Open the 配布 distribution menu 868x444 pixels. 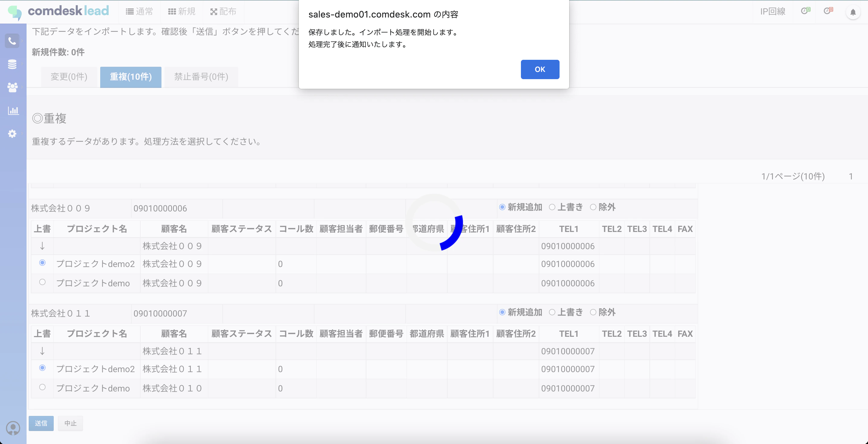coord(223,11)
